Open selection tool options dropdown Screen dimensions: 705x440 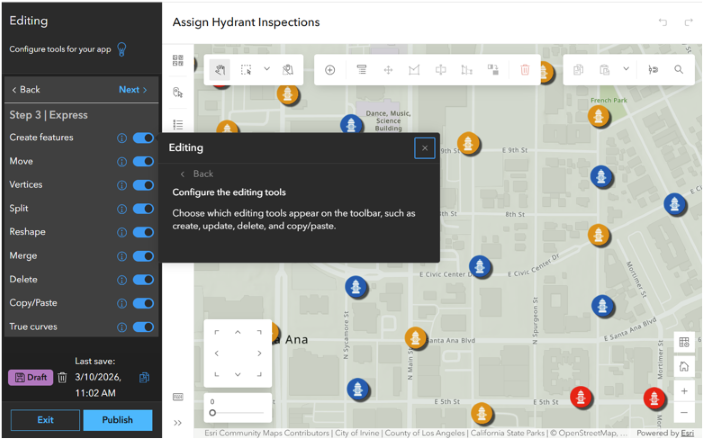point(267,69)
